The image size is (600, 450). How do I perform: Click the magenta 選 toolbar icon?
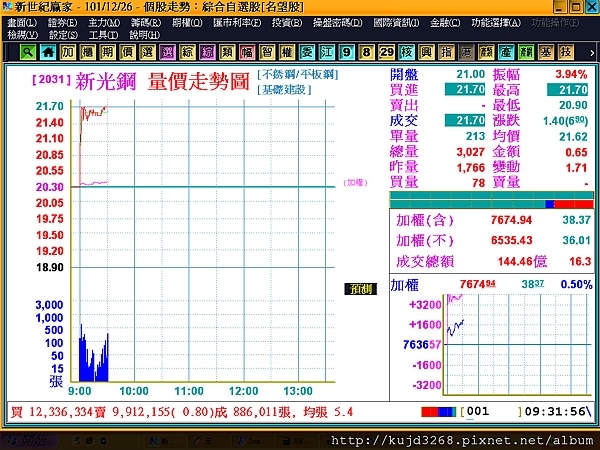pyautogui.click(x=167, y=52)
